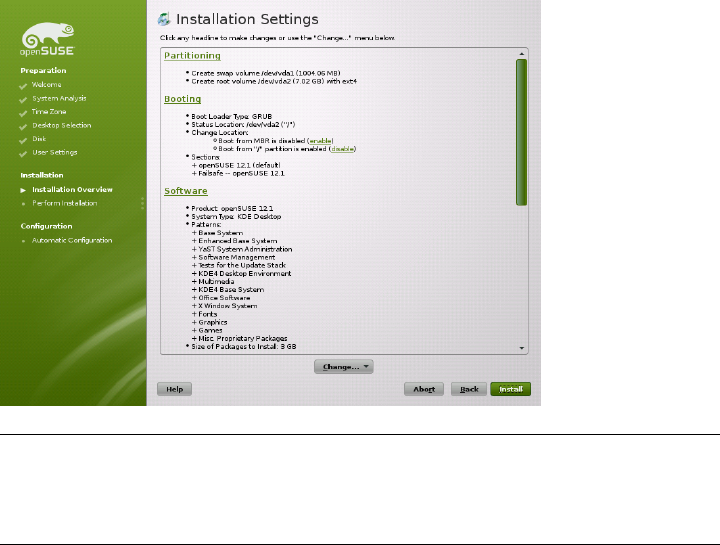Select System Analysis step in sidebar
Image resolution: width=720 pixels, height=545 pixels.
[59, 99]
